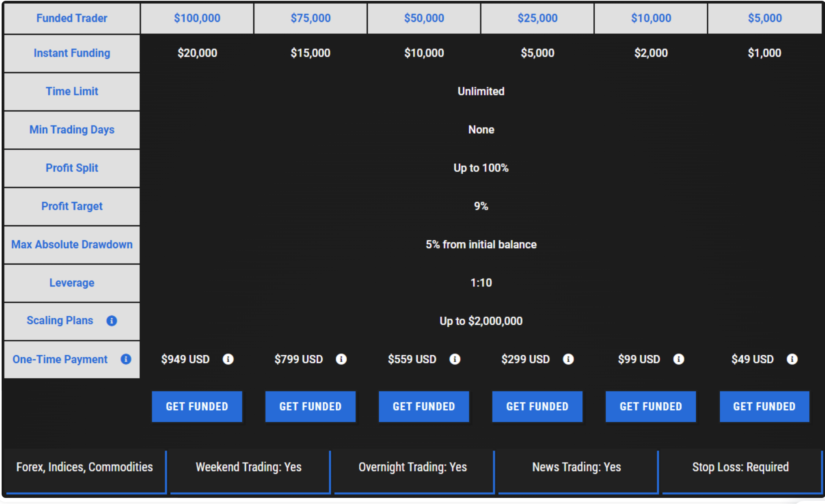Click the info icon beside One-Time Payment

pos(126,359)
